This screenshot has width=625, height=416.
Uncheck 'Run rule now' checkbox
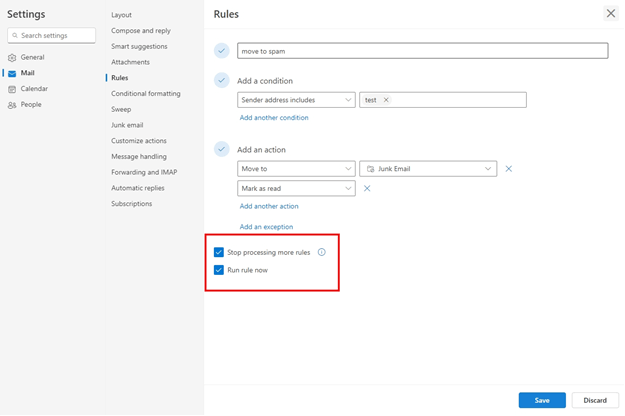pos(219,270)
